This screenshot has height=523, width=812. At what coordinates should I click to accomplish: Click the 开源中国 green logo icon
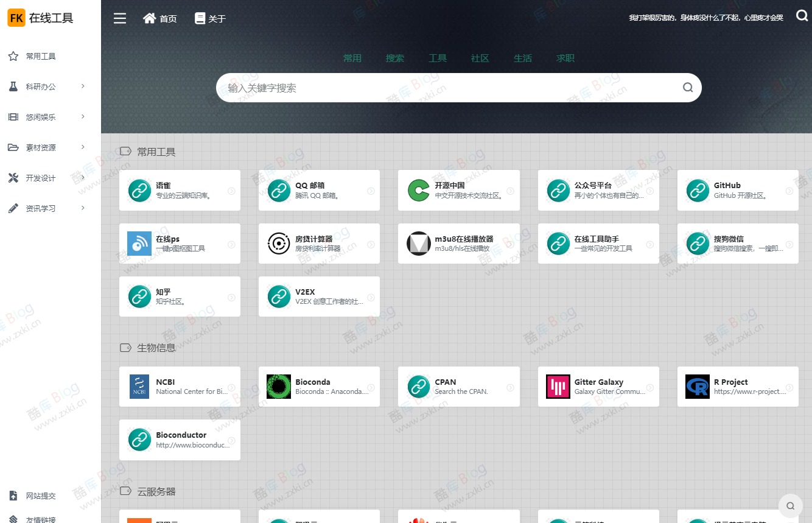click(x=418, y=190)
